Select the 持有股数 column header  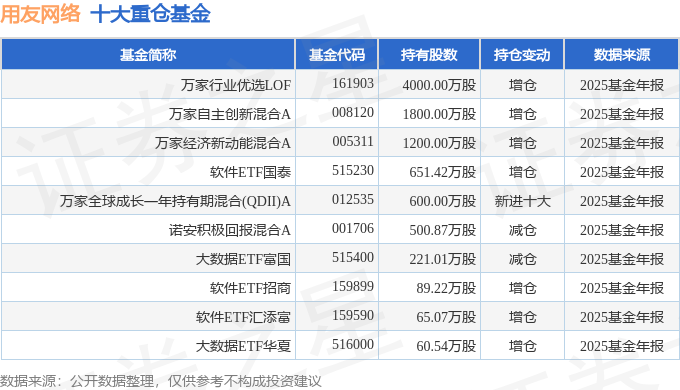tap(429, 55)
